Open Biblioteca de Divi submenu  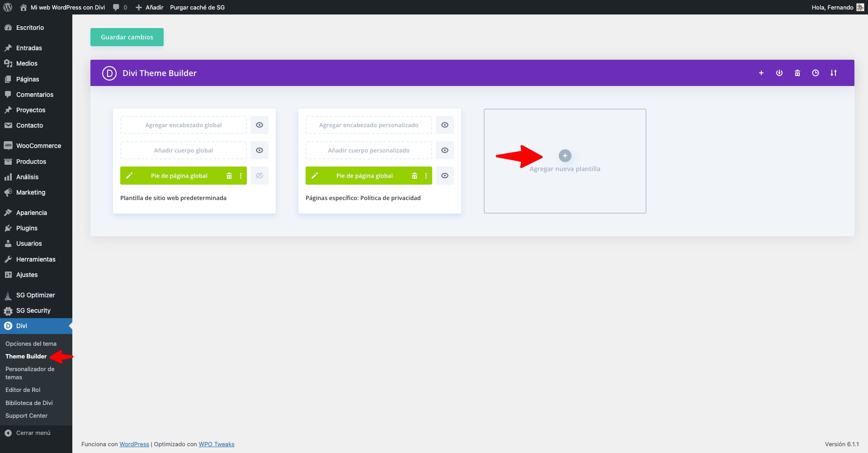point(29,403)
